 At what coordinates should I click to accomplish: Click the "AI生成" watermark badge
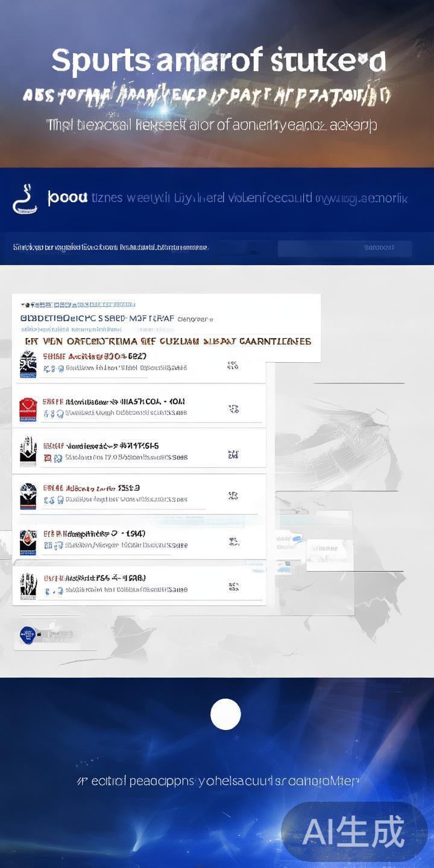click(x=354, y=832)
